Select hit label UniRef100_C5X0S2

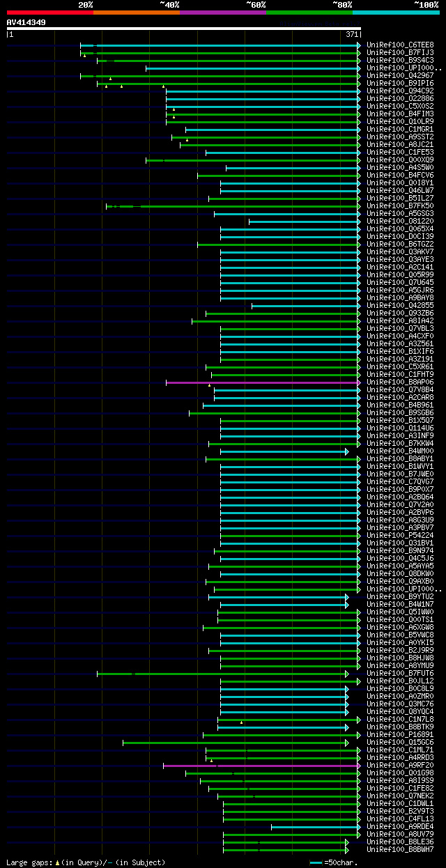[x=400, y=106]
